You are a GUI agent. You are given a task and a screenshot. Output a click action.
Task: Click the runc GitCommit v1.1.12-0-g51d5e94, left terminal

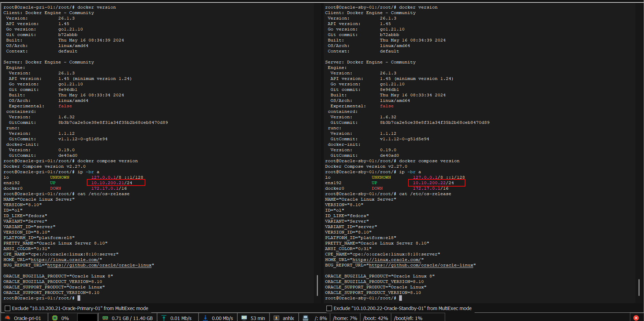click(83, 139)
